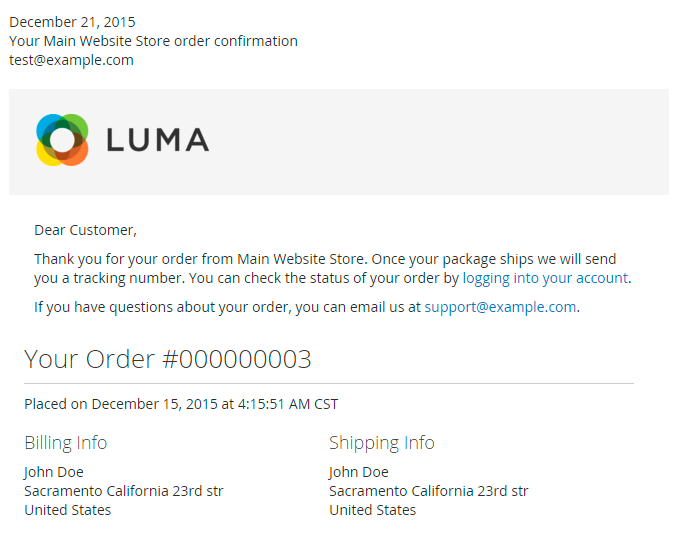Click the Shipping Info heading
Screen dimensions: 685x545
point(381,442)
